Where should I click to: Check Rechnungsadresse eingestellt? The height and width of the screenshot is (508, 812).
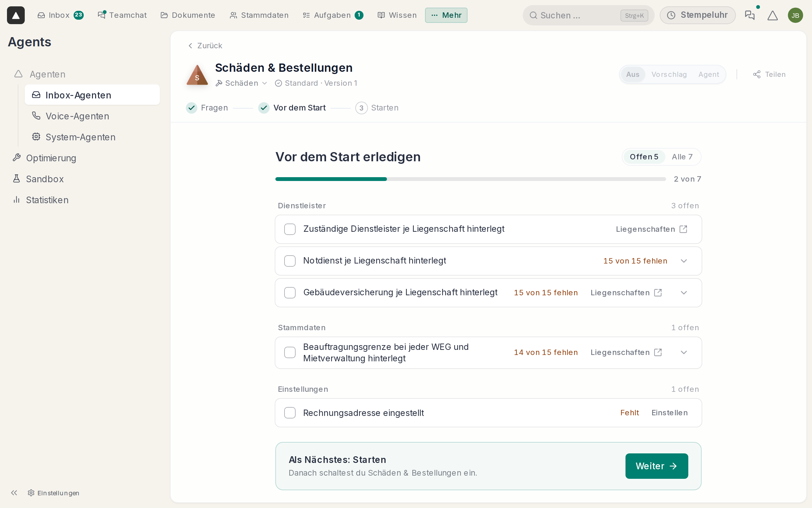(290, 412)
